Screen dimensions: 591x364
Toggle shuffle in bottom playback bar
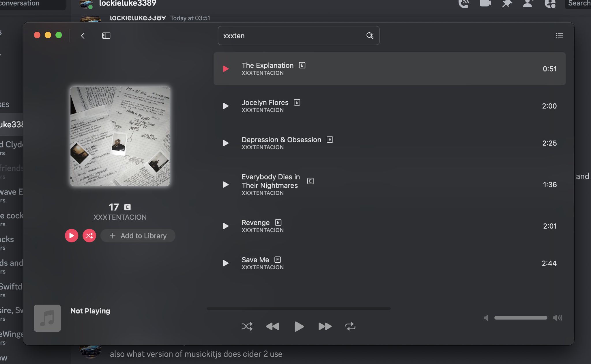[x=247, y=326]
